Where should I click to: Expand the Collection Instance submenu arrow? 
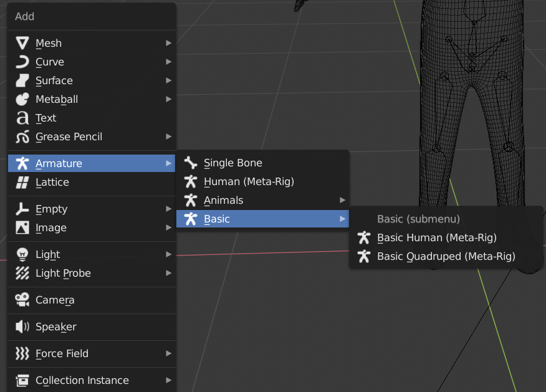click(x=168, y=380)
